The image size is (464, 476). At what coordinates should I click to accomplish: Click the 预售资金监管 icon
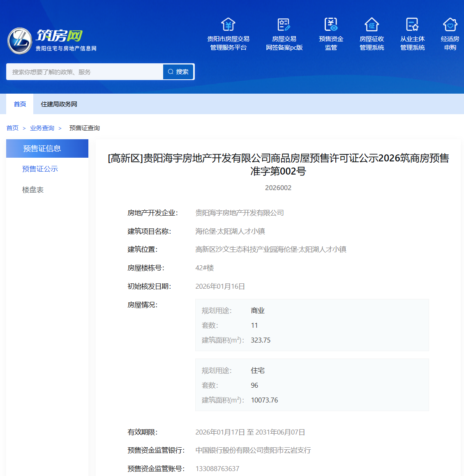coord(331,34)
